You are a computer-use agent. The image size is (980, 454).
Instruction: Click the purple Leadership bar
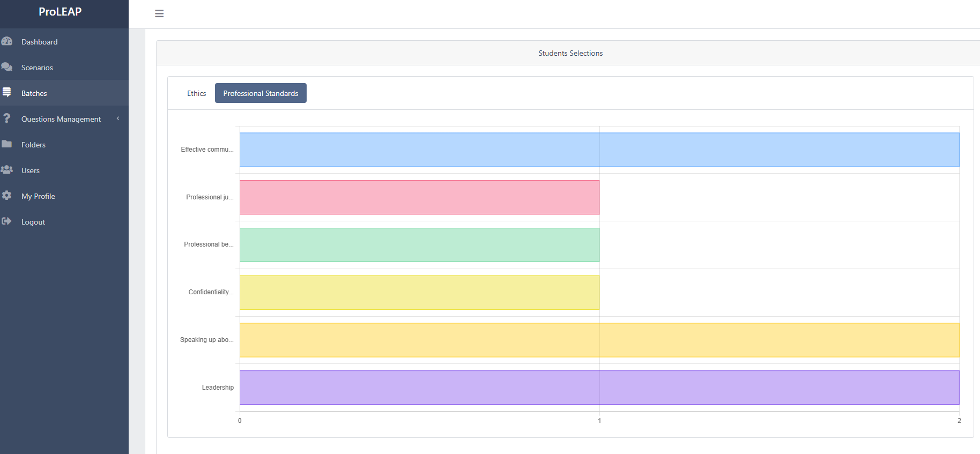coord(599,388)
